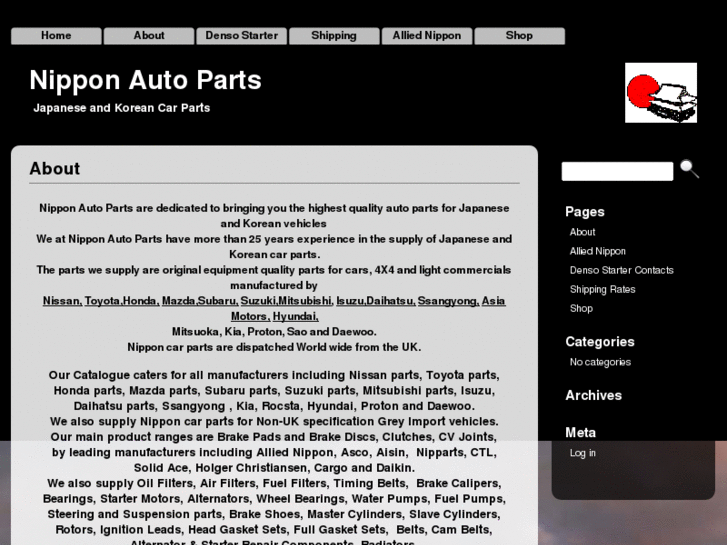Viewport: 727px width, 545px height.
Task: Click the magnifying glass search icon
Action: (689, 169)
